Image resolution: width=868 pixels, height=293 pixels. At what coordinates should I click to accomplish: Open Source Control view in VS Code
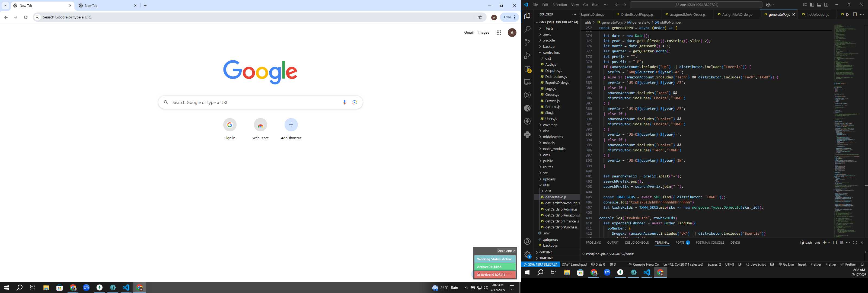click(527, 43)
